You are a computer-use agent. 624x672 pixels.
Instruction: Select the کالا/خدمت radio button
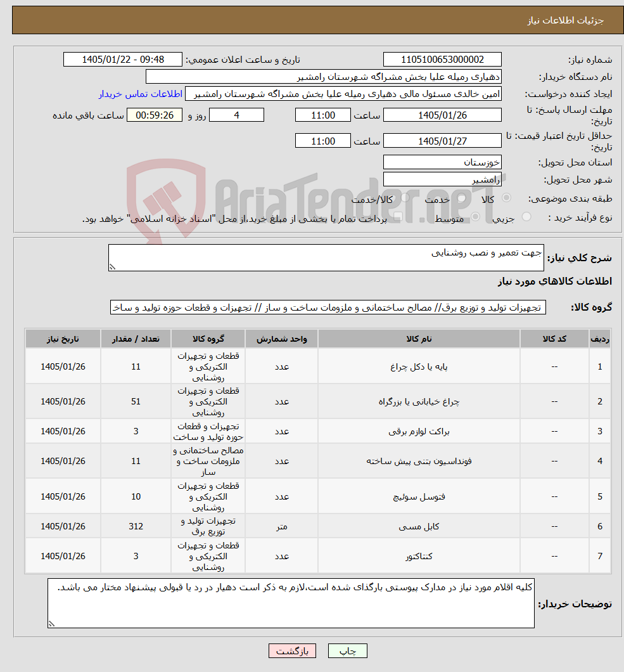405,198
